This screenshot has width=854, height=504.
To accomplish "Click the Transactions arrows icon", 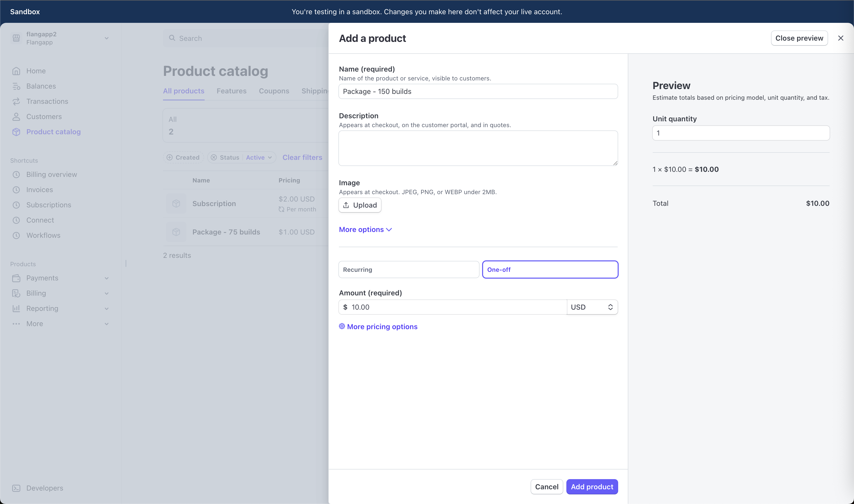I will pos(16,102).
